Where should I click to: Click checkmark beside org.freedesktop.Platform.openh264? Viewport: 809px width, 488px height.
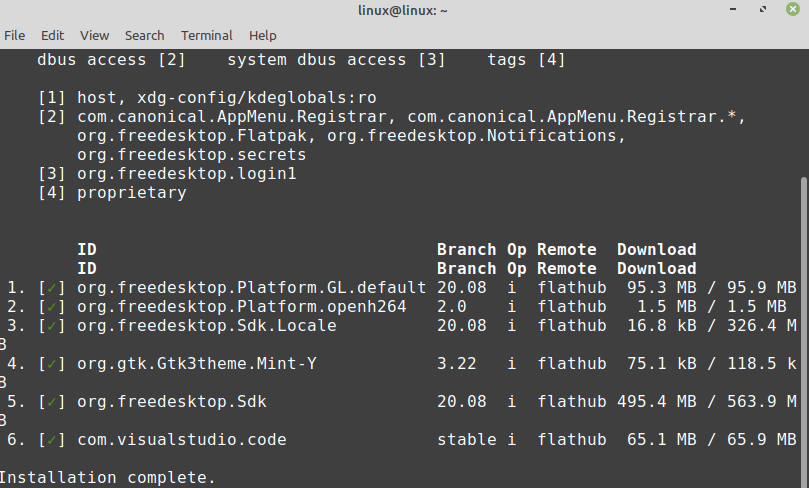51,307
